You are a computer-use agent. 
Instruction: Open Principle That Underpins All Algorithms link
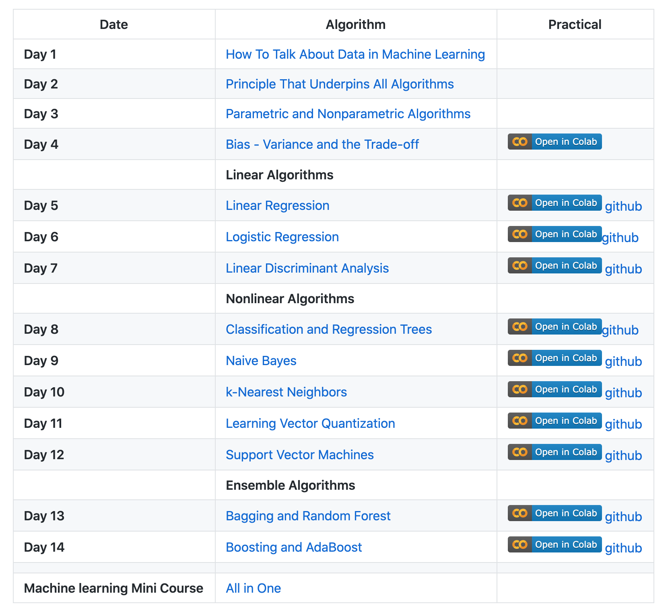339,84
